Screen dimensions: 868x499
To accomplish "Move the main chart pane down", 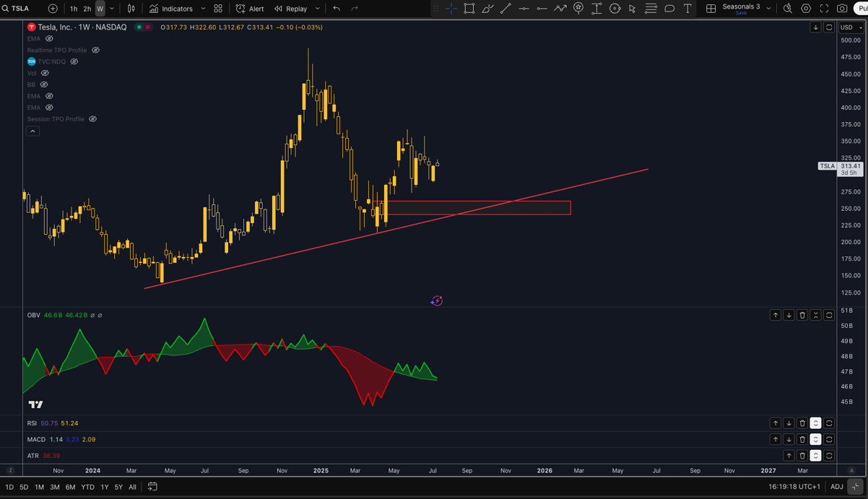I will tap(815, 27).
